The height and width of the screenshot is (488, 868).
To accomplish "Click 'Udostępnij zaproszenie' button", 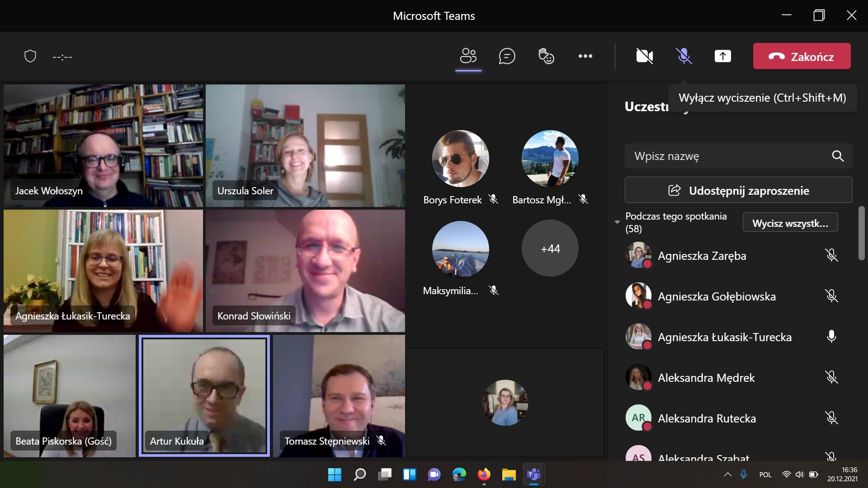I will (738, 190).
